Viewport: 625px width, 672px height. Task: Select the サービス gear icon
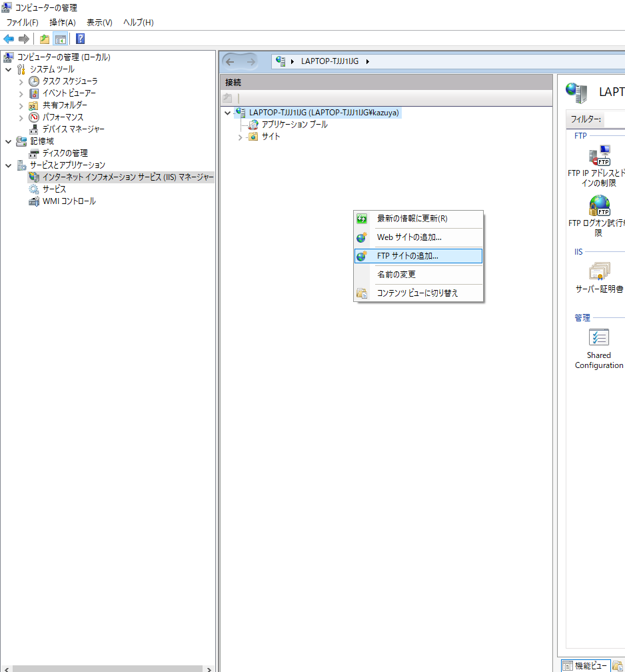click(34, 189)
